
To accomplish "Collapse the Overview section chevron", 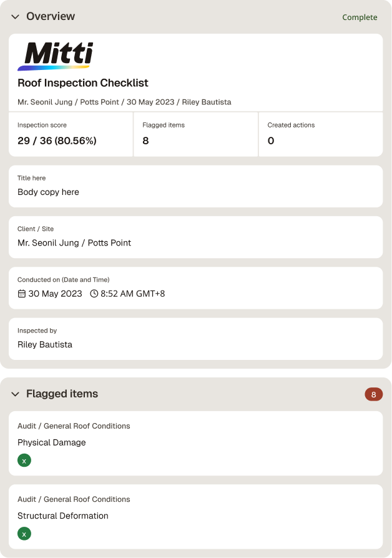I will click(15, 17).
